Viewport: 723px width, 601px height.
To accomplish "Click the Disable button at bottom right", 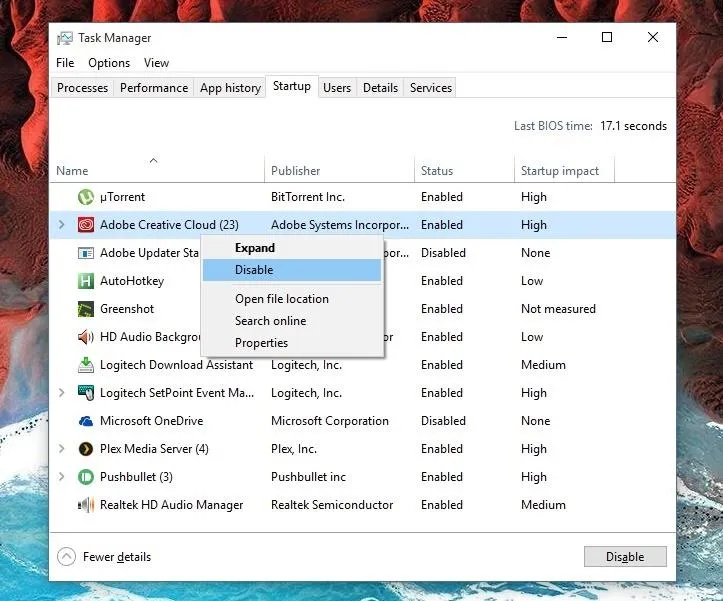I will pos(625,557).
